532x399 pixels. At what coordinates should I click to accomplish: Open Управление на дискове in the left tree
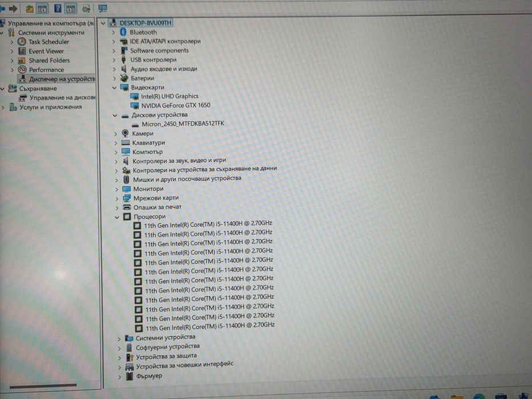pos(62,97)
